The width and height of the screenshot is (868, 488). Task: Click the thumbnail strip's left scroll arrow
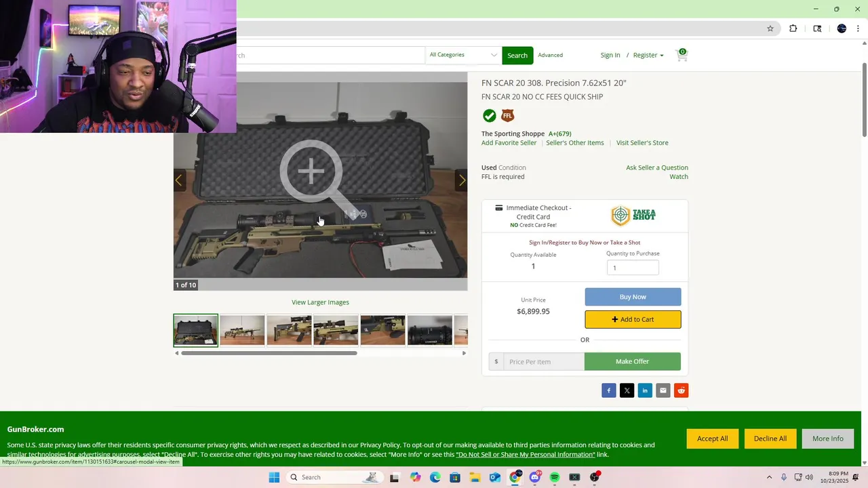click(176, 352)
